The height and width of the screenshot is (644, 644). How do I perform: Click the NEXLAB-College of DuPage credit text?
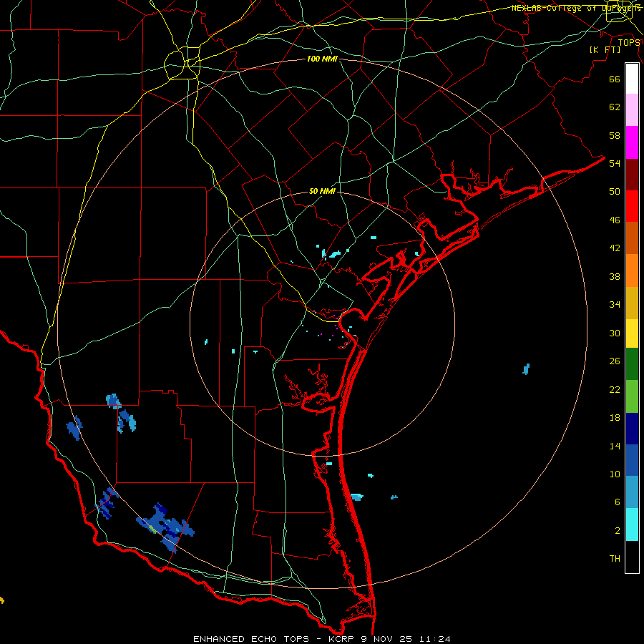click(x=576, y=8)
